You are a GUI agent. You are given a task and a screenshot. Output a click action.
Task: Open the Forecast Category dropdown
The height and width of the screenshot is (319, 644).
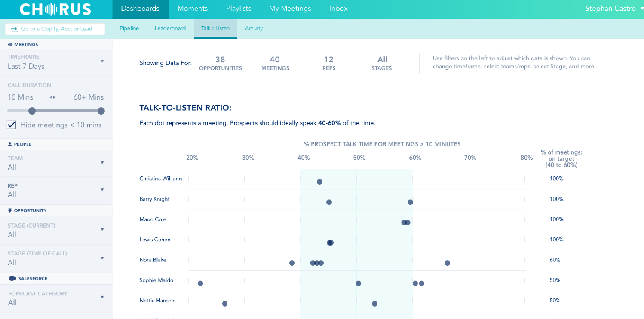pyautogui.click(x=102, y=297)
